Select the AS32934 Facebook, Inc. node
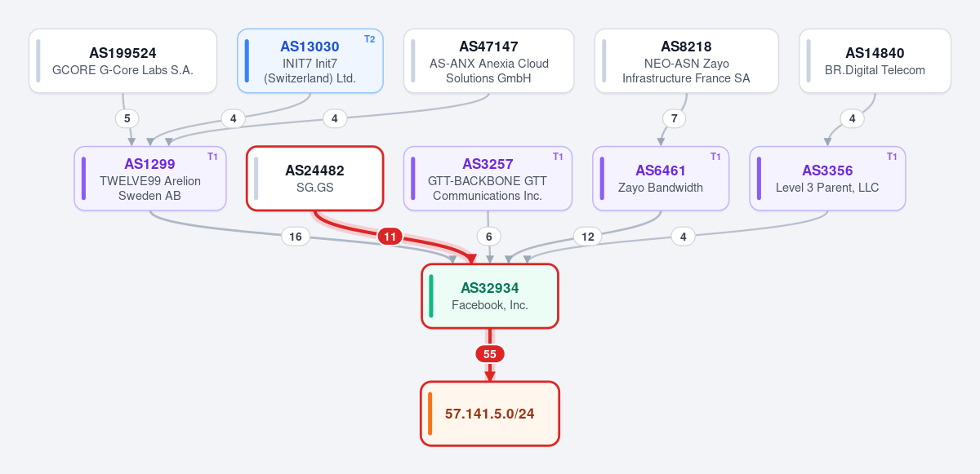 click(490, 296)
